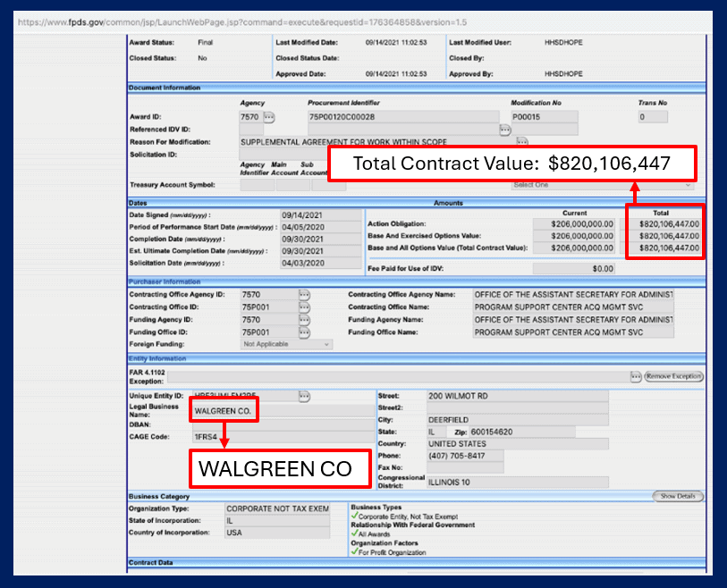The width and height of the screenshot is (727, 588).
Task: Open the Reason For Modification lookup ellipsis
Action: tap(522, 141)
